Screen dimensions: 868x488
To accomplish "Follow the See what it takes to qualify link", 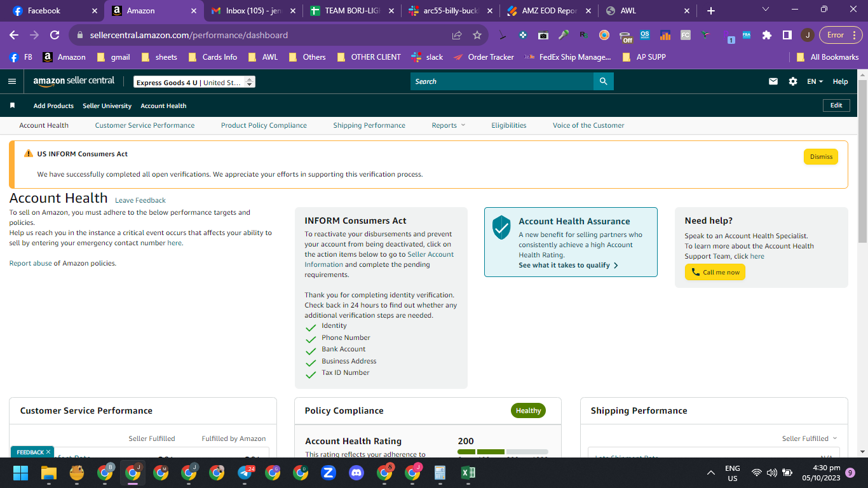I will (568, 265).
